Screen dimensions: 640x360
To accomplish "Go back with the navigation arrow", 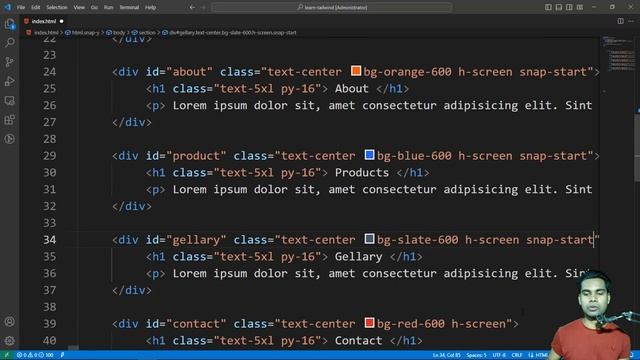I will pyautogui.click(x=192, y=7).
